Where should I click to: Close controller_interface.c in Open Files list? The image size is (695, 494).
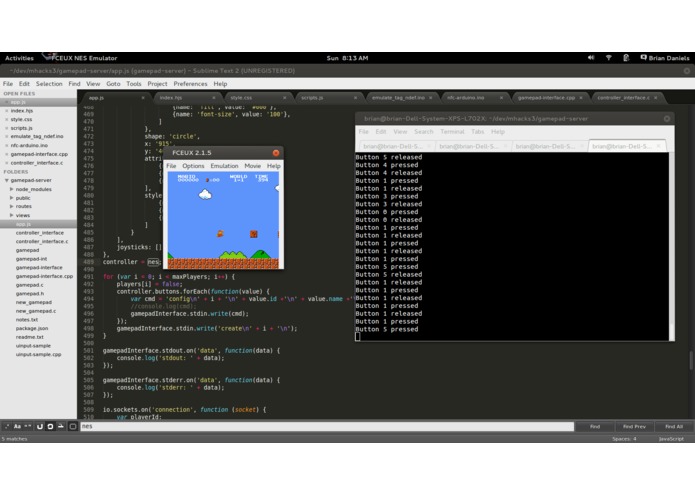pos(7,163)
